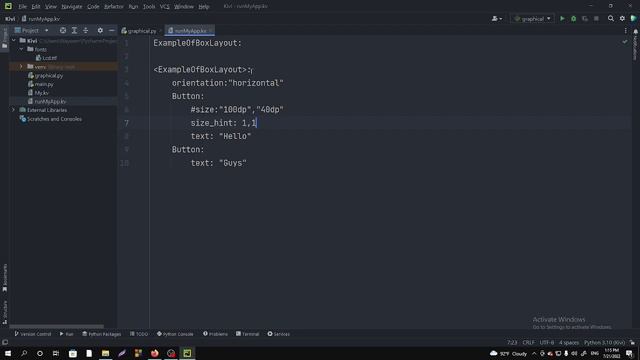Open Search Everywhere magnifier icon

coord(611,18)
